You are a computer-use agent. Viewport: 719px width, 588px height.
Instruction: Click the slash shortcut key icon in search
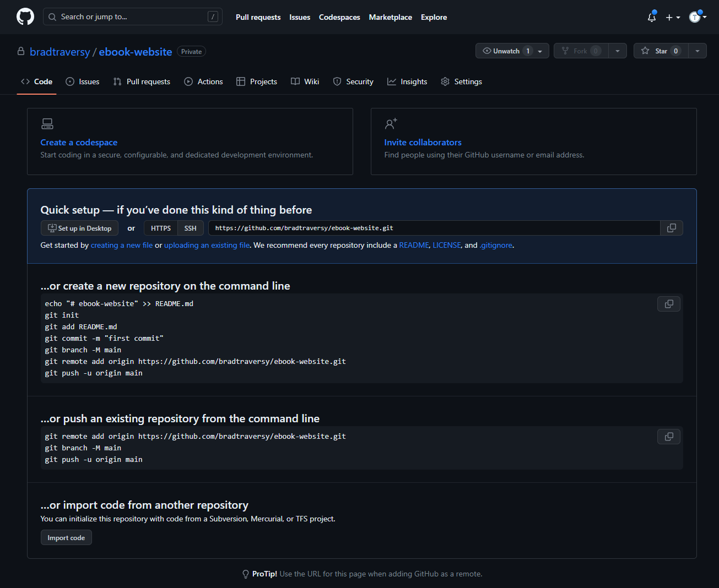point(213,17)
